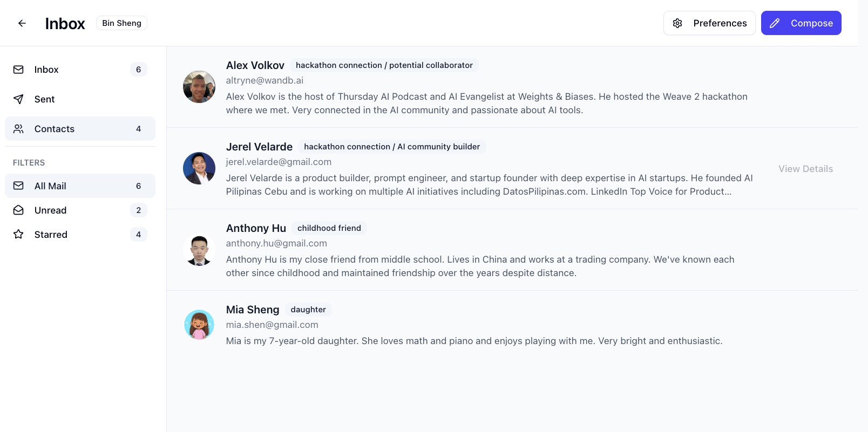
Task: Click the All Mail envelope icon
Action: (18, 186)
